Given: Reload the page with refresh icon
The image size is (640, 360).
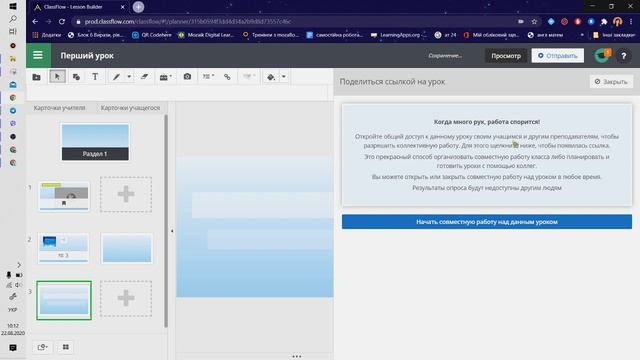Looking at the screenshot, I should click(62, 22).
